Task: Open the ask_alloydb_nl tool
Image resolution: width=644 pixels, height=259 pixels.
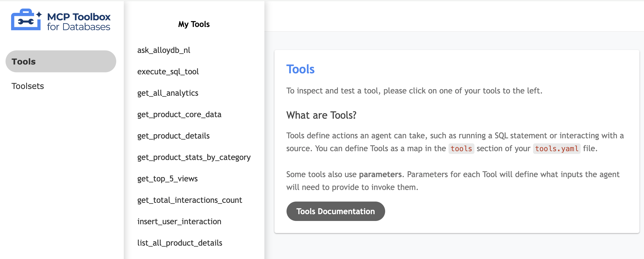Action: pyautogui.click(x=164, y=50)
